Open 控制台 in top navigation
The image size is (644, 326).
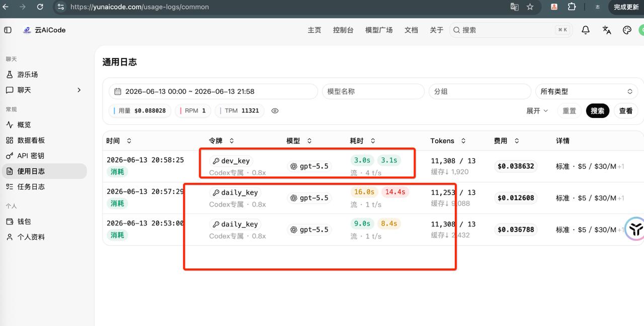343,30
